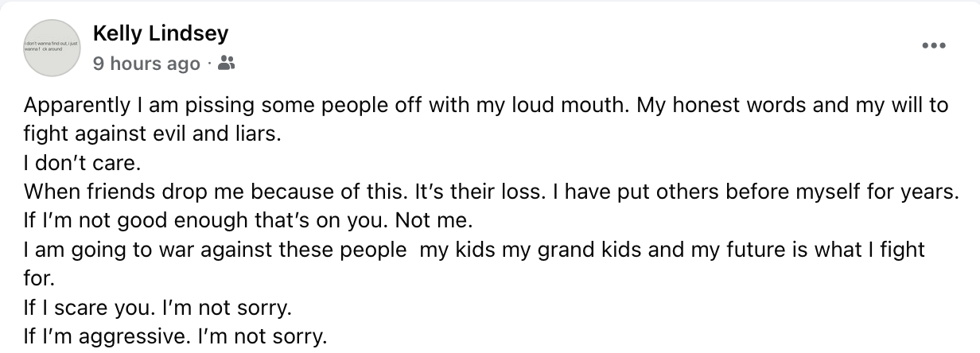Open Kelly Lindsey's profile picture
The width and height of the screenshot is (980, 353).
tap(53, 48)
